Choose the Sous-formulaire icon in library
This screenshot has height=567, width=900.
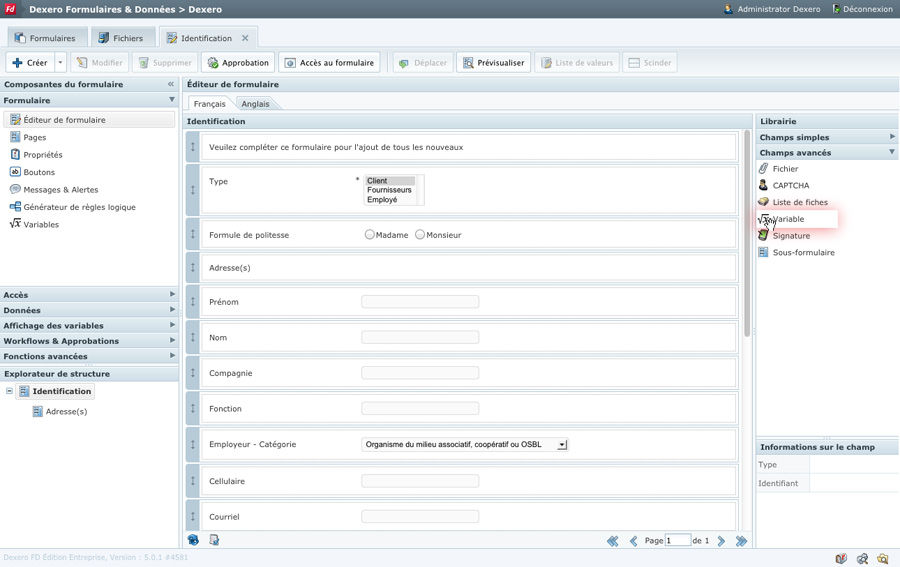[x=763, y=253]
